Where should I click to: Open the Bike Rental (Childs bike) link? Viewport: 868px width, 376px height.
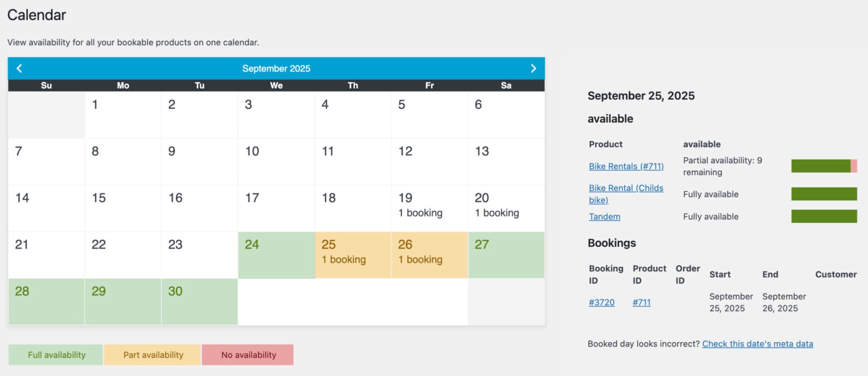point(626,194)
